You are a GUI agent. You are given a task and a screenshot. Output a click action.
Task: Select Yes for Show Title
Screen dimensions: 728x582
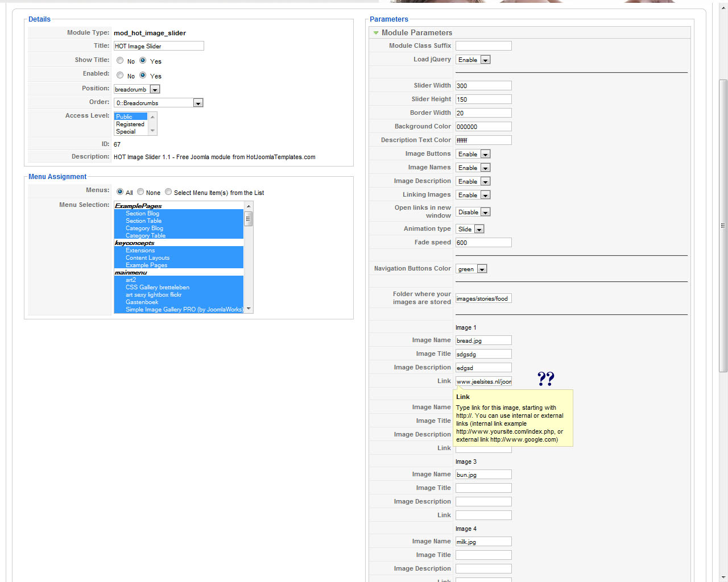pos(143,60)
